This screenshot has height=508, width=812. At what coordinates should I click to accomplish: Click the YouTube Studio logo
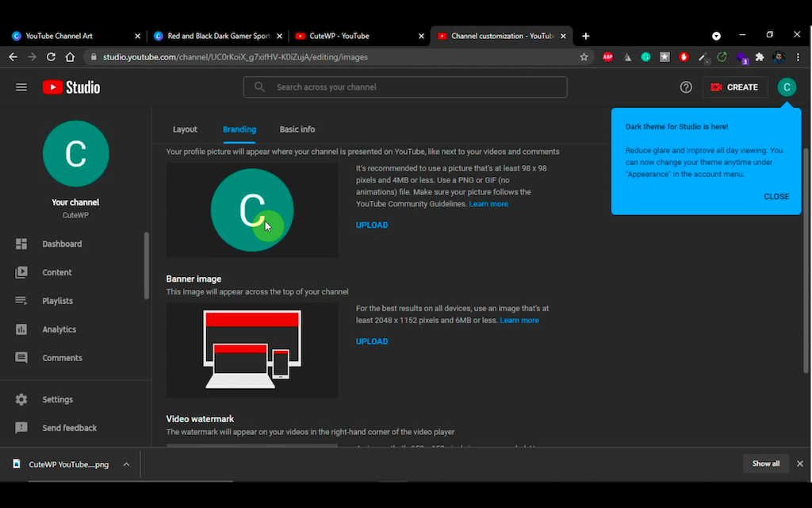pyautogui.click(x=71, y=87)
